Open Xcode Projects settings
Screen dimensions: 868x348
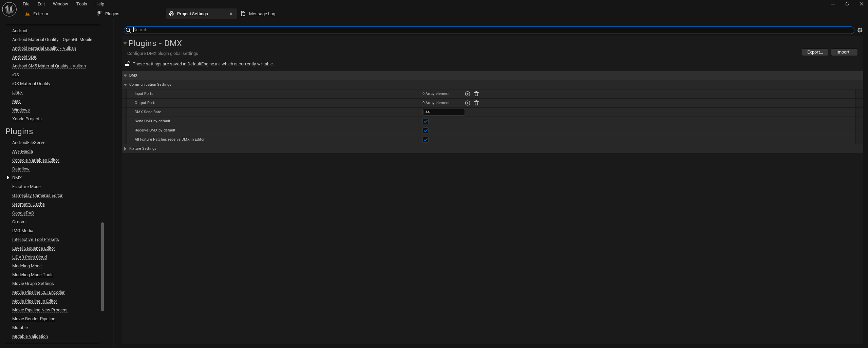point(27,119)
